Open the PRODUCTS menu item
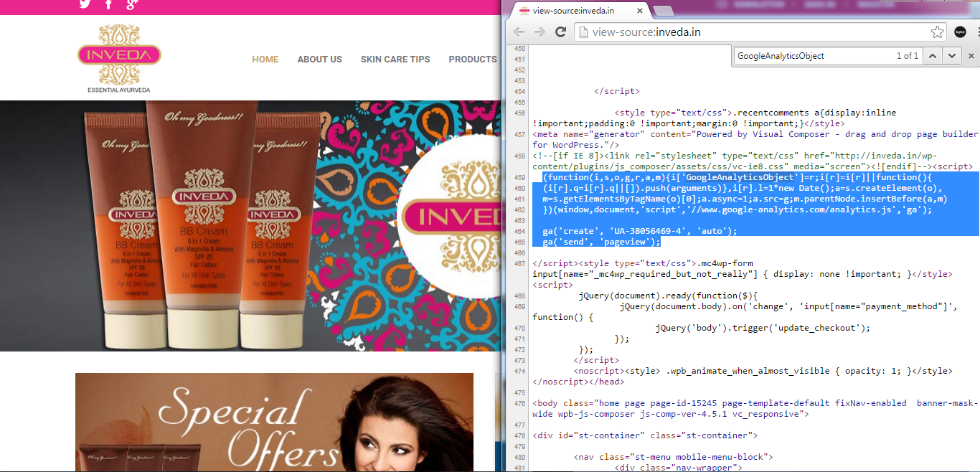This screenshot has height=472, width=980. [473, 60]
